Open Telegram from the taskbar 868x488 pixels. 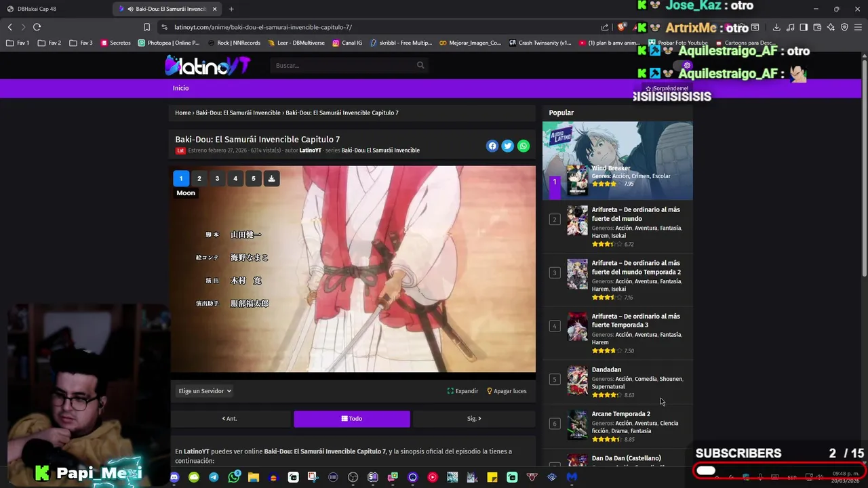[x=214, y=477]
